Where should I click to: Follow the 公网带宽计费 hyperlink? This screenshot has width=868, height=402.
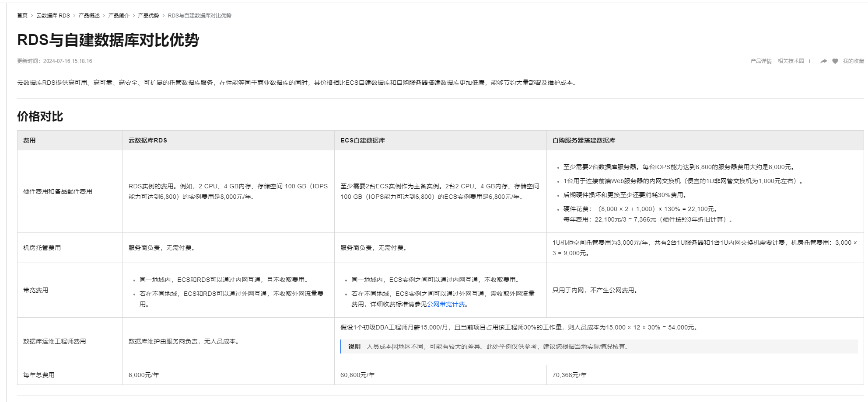pyautogui.click(x=446, y=304)
